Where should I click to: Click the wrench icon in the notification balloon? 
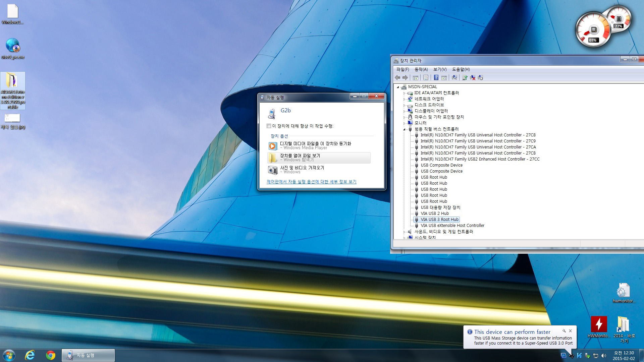tap(564, 331)
